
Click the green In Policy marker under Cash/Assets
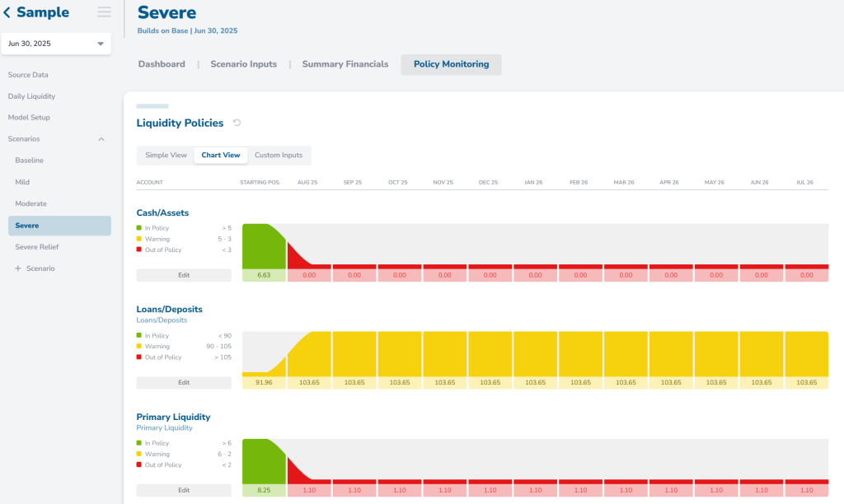click(138, 228)
